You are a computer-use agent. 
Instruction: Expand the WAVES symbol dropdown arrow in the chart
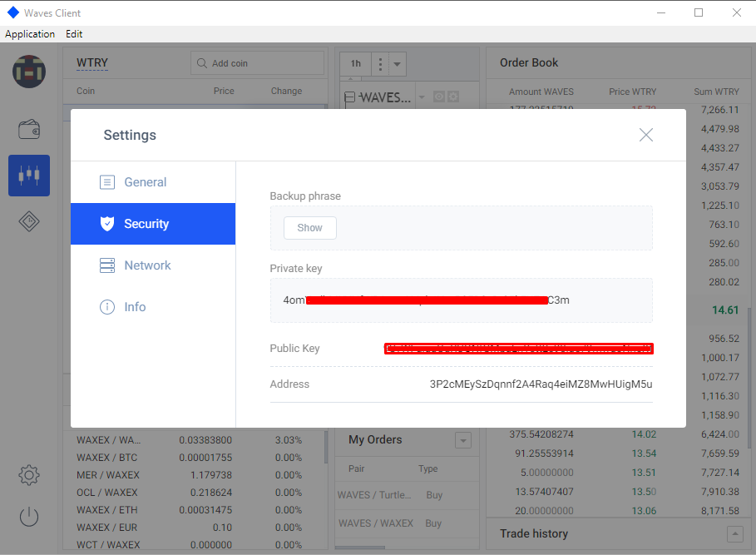(422, 97)
